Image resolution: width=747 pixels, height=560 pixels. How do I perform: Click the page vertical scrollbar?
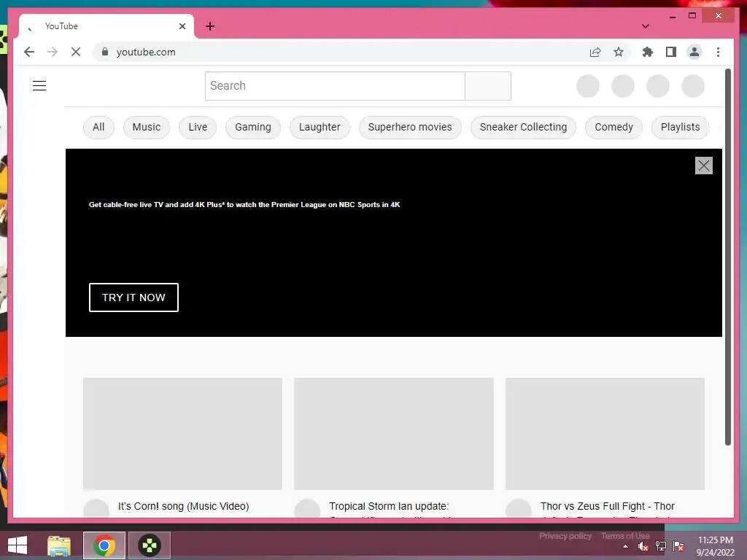pyautogui.click(x=727, y=257)
